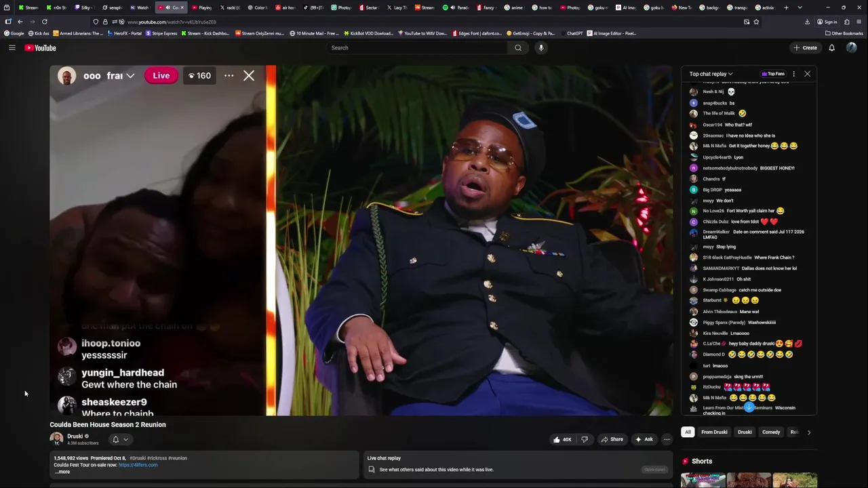Screen dimensions: 868x488
Task: Select the Comedy filter chip
Action: point(771,432)
